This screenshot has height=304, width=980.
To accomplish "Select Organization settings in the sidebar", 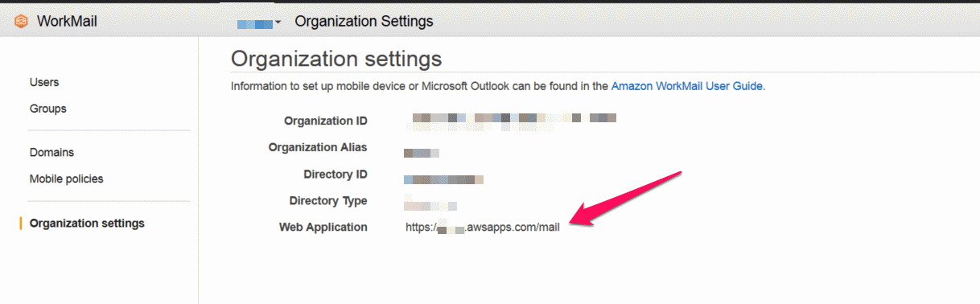I will pos(87,223).
